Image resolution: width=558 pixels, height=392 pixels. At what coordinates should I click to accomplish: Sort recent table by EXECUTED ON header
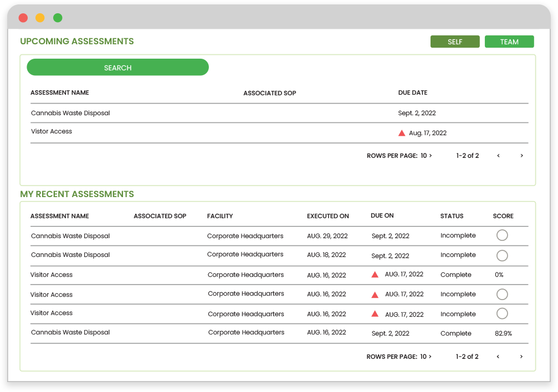[327, 216]
